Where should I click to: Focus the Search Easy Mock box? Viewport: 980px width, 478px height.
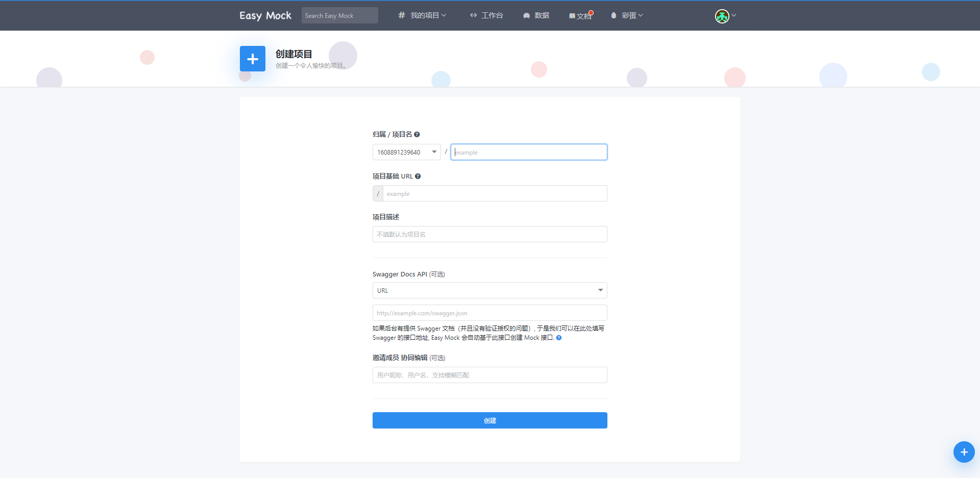(x=339, y=15)
